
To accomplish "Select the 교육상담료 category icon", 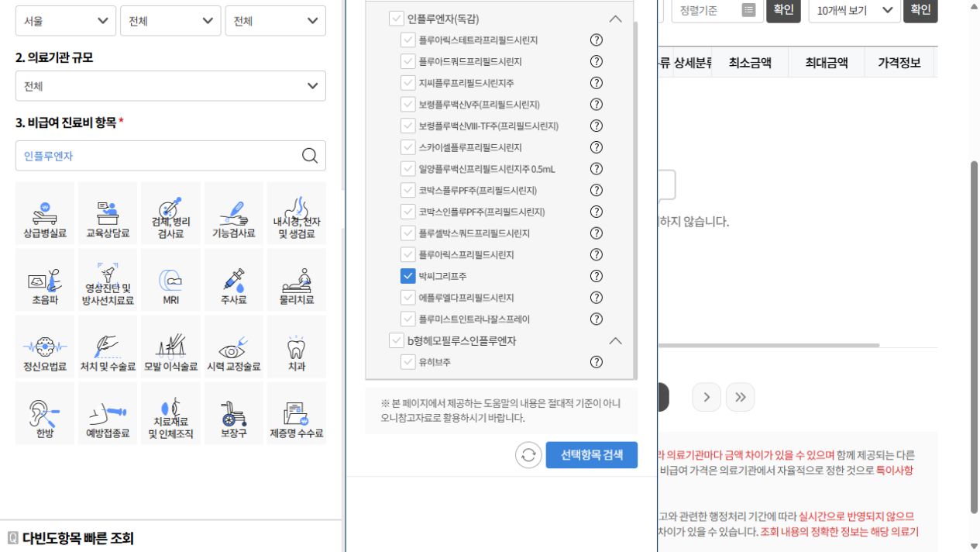I will pos(108,213).
